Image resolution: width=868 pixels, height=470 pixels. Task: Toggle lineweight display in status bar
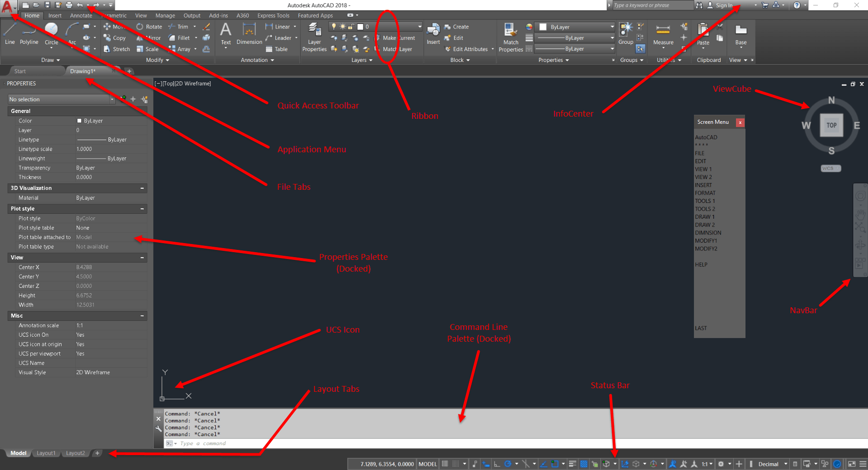point(572,464)
